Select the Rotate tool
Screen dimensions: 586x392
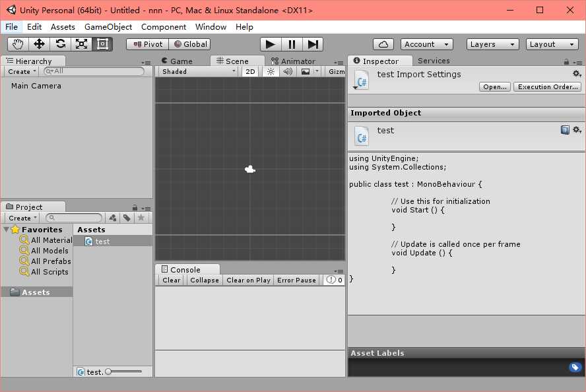pos(60,44)
